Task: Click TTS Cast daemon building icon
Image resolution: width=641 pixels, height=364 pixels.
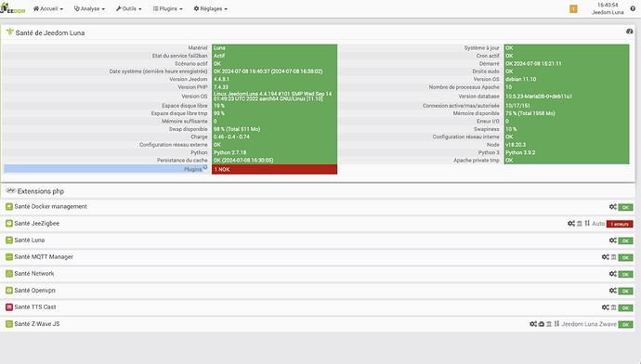Action: pyautogui.click(x=614, y=307)
